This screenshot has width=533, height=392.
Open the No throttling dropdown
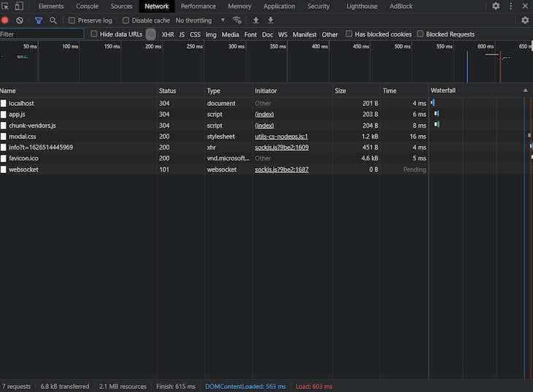200,20
